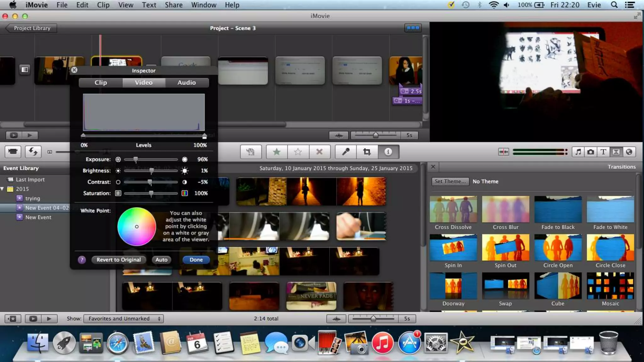Pick a color on the White Point wheel
The height and width of the screenshot is (362, 644).
coord(137,227)
